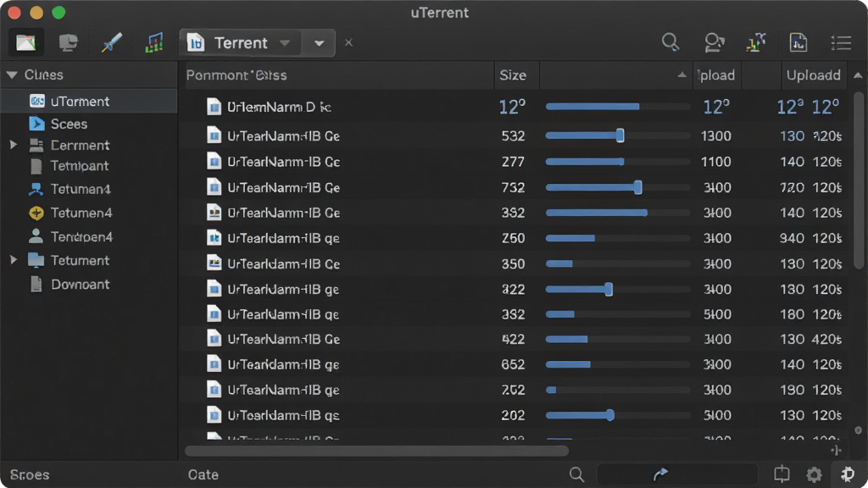Select uTorment in the sidebar
The height and width of the screenshot is (488, 868).
(x=88, y=102)
